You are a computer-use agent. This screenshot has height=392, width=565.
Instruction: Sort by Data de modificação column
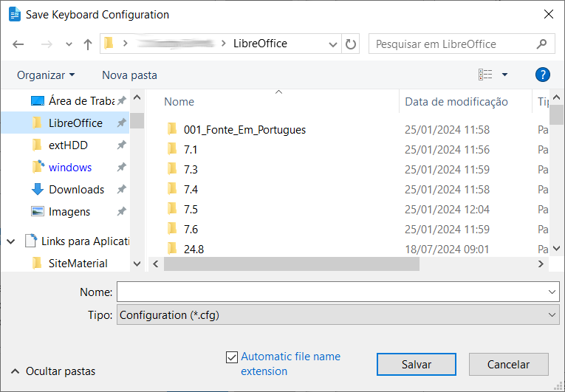456,102
